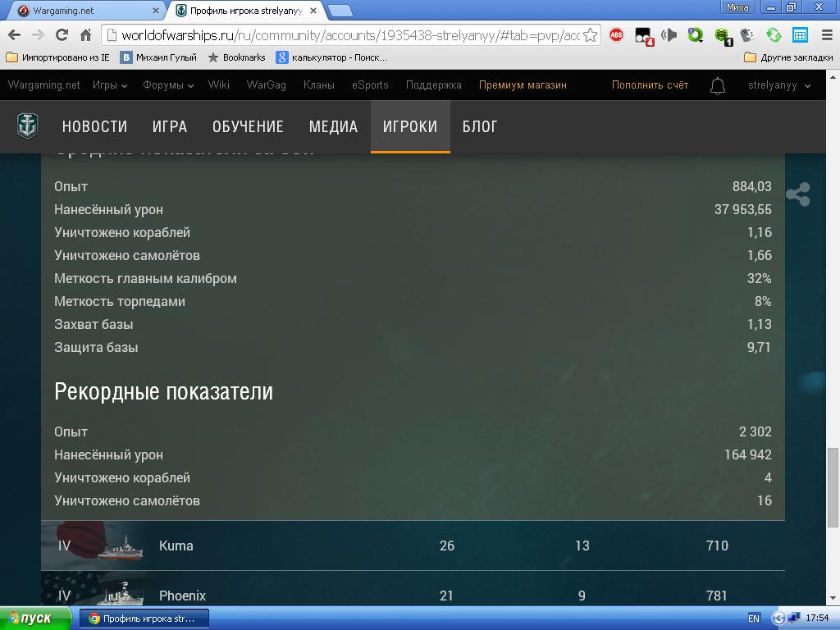
Task: Click the Премиум магазин link
Action: pos(523,85)
